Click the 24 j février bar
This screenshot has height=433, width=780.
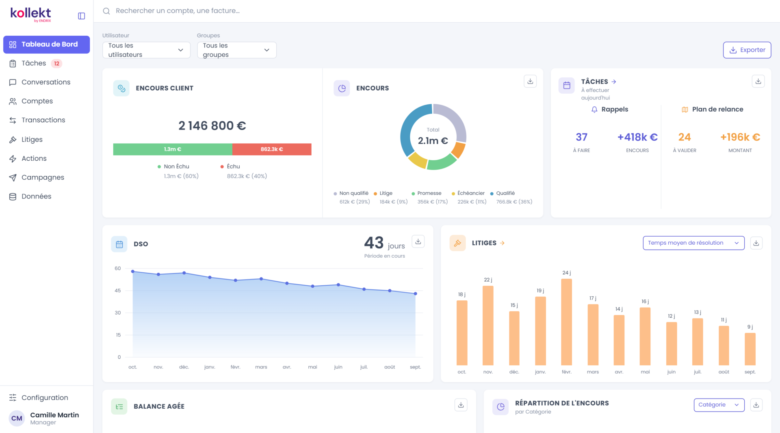click(567, 322)
